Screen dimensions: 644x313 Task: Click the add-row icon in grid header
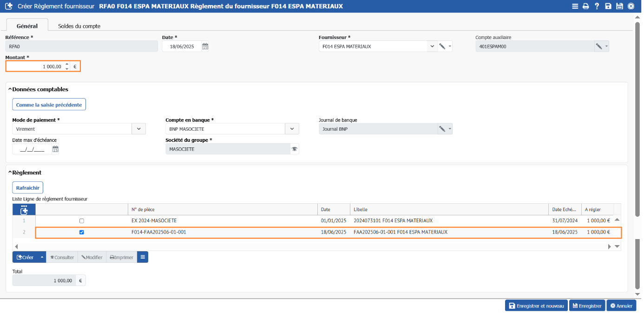(x=24, y=209)
